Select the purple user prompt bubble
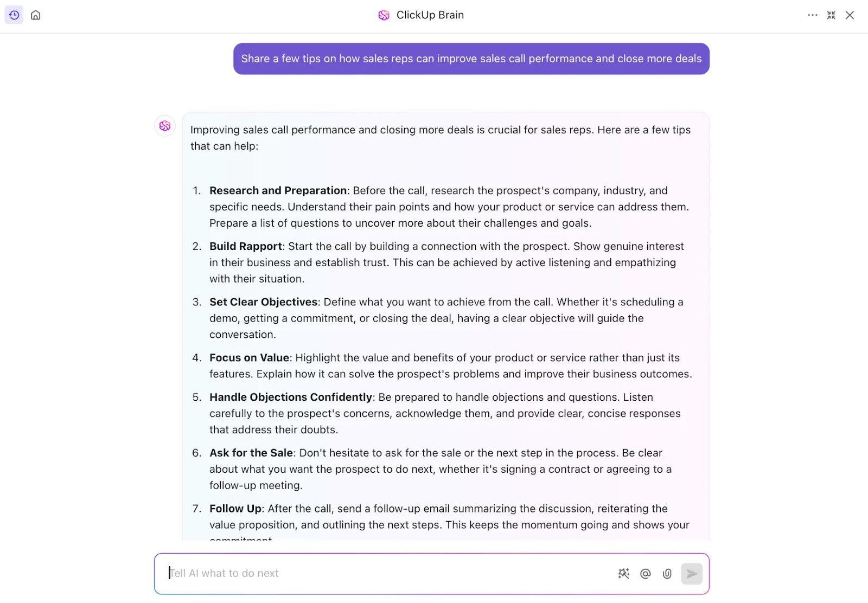 (x=471, y=59)
